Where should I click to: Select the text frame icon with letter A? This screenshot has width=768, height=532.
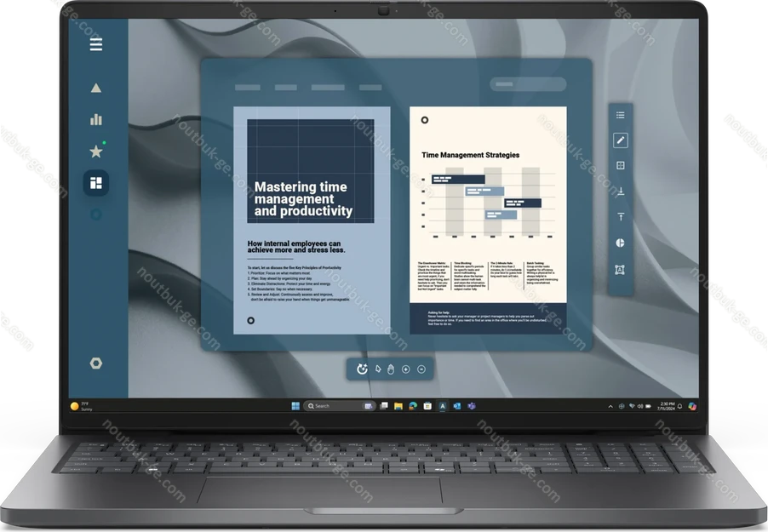(x=621, y=269)
